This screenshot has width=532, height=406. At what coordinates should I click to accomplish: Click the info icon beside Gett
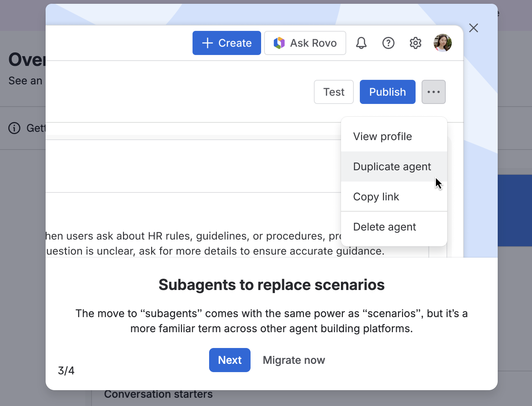pos(14,128)
